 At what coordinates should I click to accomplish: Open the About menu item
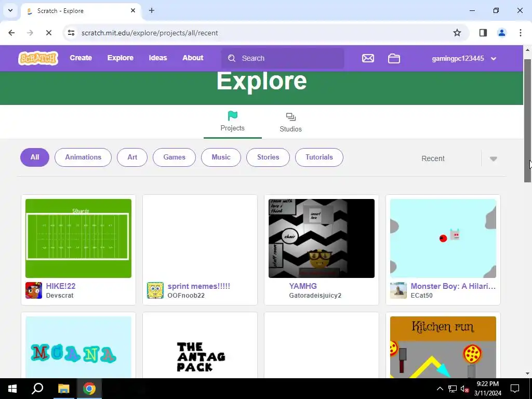[193, 58]
